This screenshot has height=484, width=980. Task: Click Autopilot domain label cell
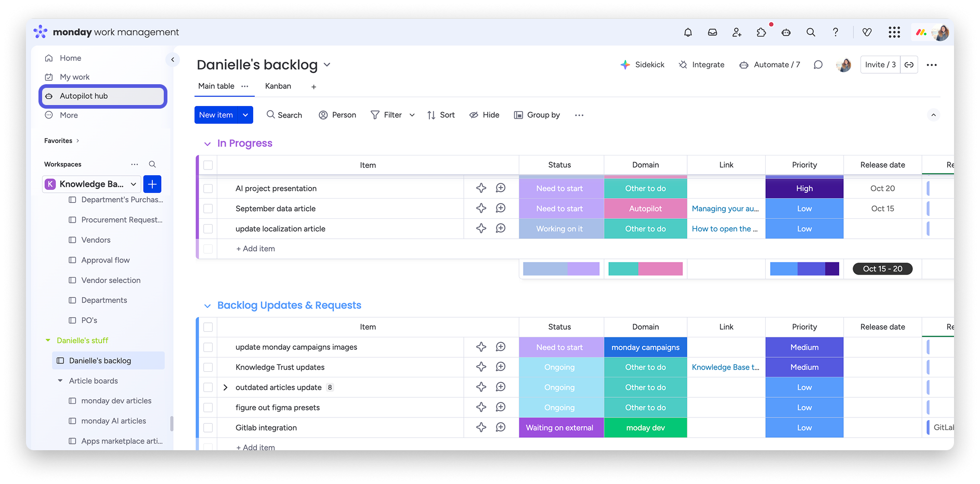point(646,208)
